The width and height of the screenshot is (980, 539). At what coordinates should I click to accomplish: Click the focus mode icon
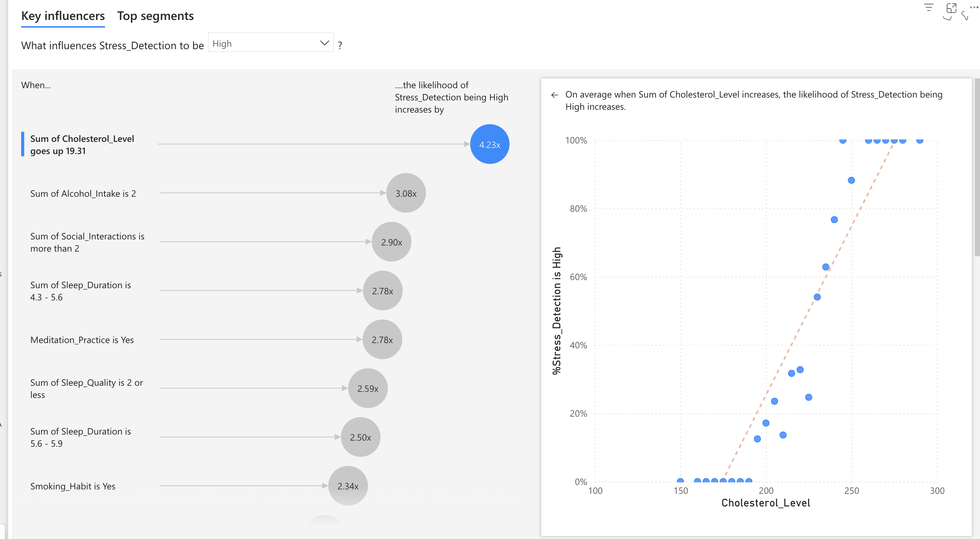point(951,8)
